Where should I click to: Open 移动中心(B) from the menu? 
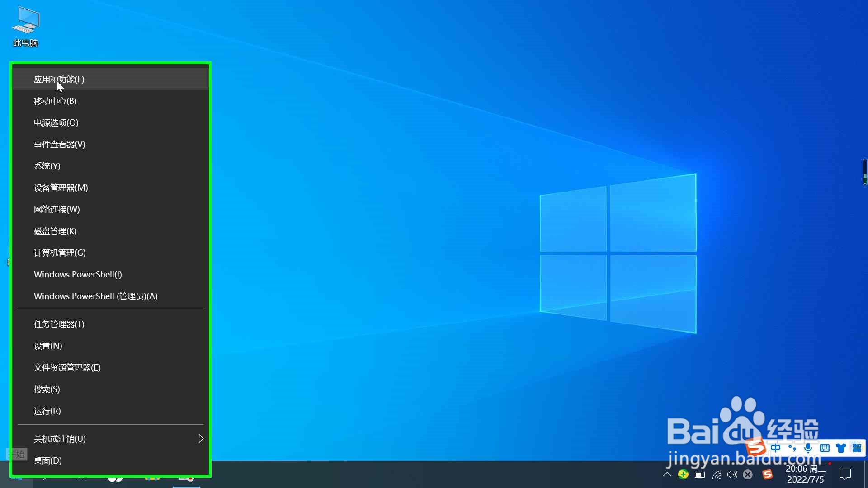[111, 101]
